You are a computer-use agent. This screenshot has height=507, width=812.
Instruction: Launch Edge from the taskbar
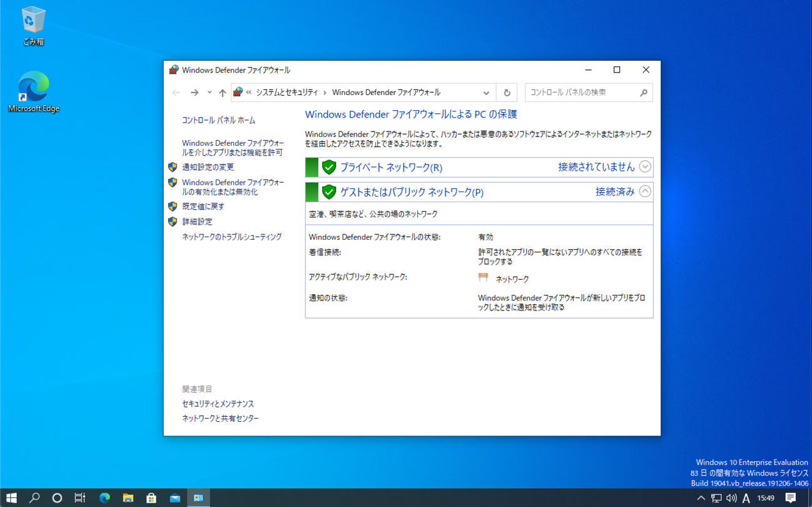click(104, 498)
